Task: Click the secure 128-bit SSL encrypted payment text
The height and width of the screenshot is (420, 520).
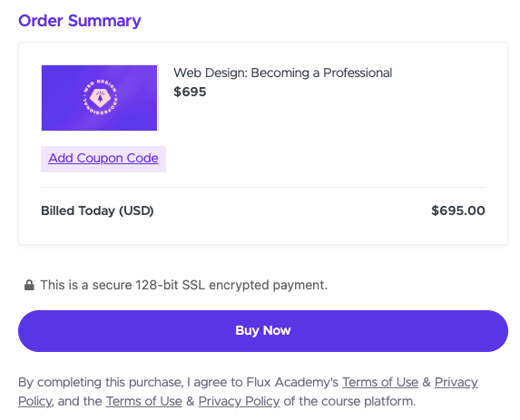Action: pos(183,285)
